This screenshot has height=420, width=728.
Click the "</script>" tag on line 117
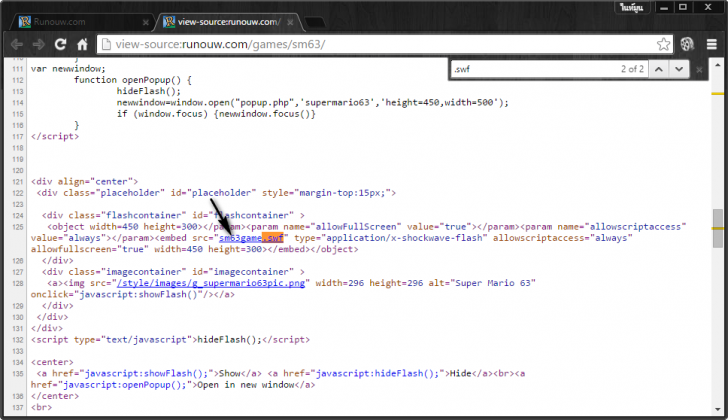pyautogui.click(x=55, y=136)
